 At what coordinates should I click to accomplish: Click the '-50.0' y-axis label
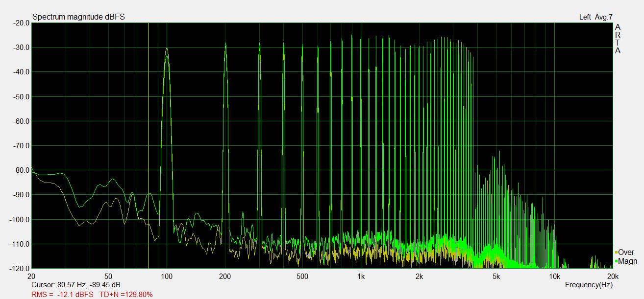tap(21, 96)
